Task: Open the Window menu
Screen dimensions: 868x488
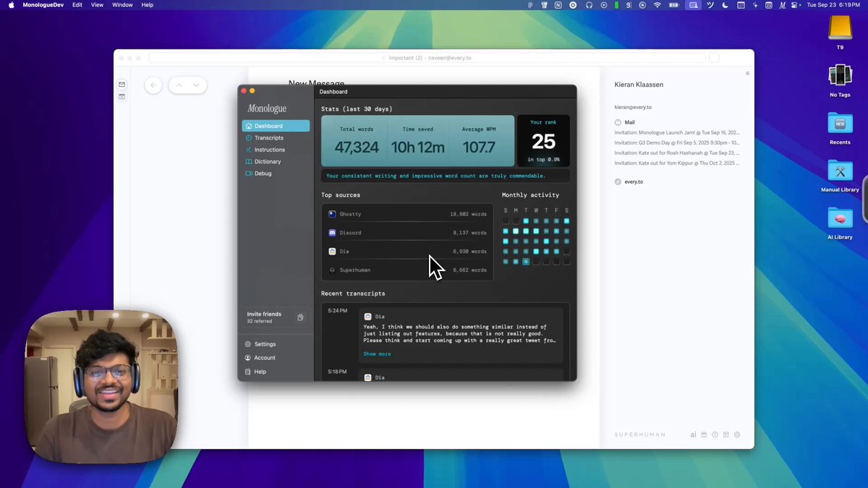Action: pos(122,5)
